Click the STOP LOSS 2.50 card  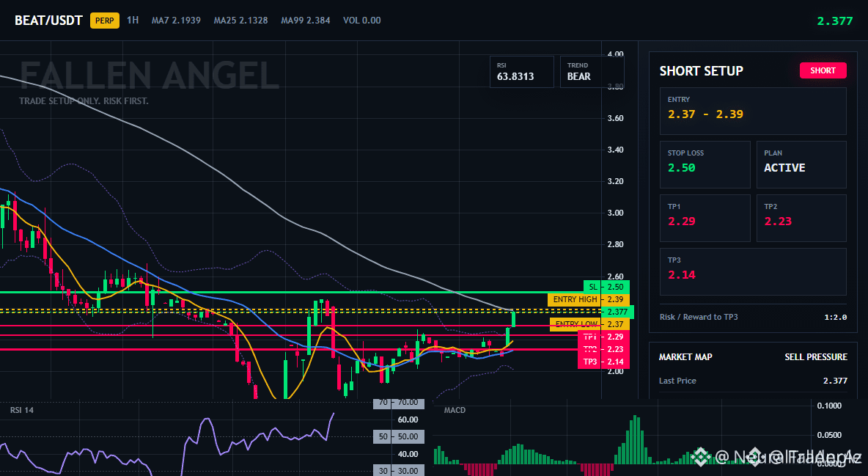tap(705, 164)
